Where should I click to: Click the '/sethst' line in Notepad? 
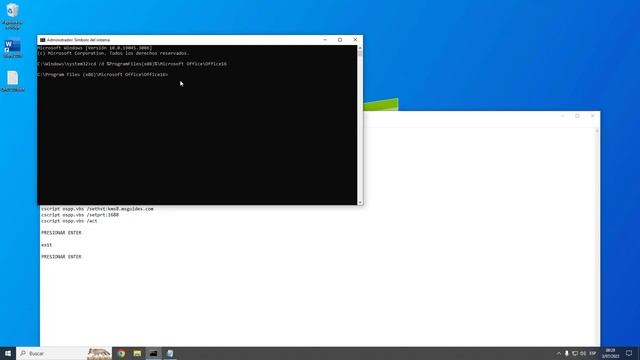click(x=97, y=209)
